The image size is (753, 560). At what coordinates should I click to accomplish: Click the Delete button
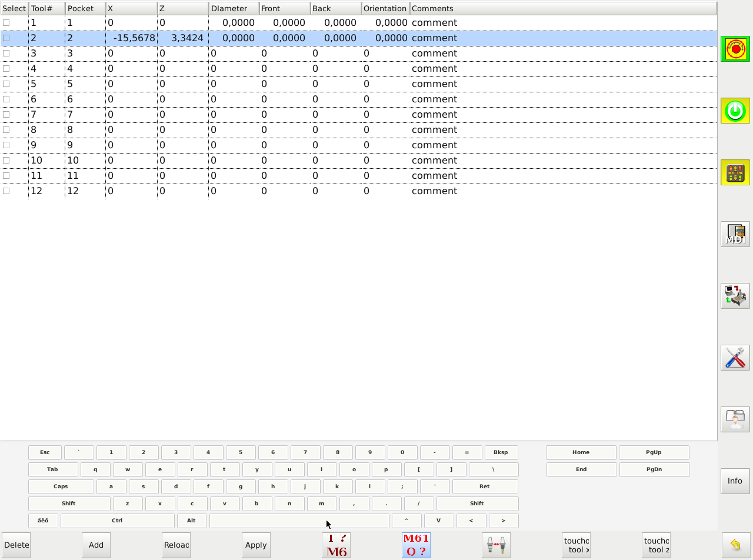click(x=16, y=545)
